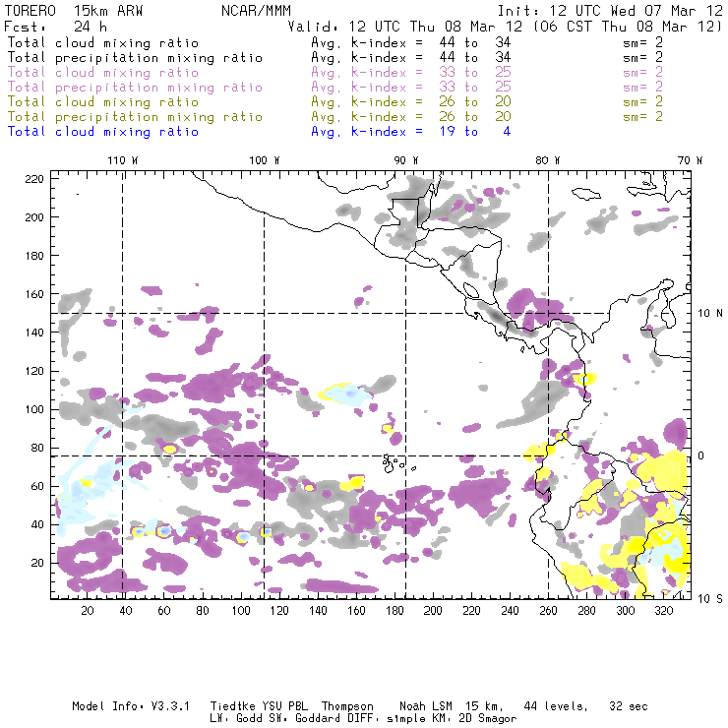Click blue 'Avg. k-index = 19 to 4'
This screenshot has height=728, width=728.
click(x=411, y=132)
